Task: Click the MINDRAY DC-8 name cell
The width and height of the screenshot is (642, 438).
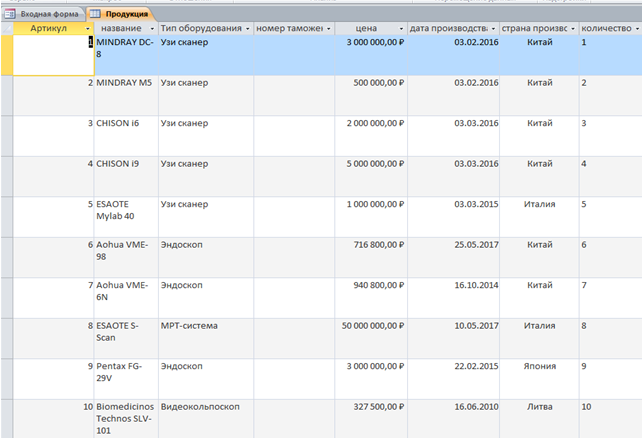Action: coord(126,55)
